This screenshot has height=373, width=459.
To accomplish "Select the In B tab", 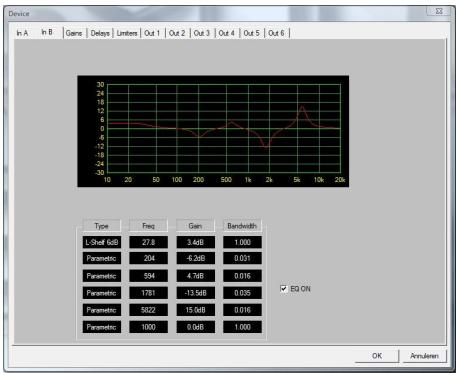I will pos(47,32).
